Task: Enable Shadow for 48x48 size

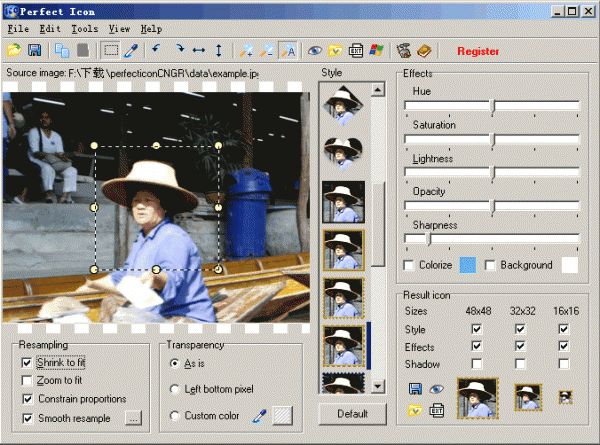Action: point(477,363)
